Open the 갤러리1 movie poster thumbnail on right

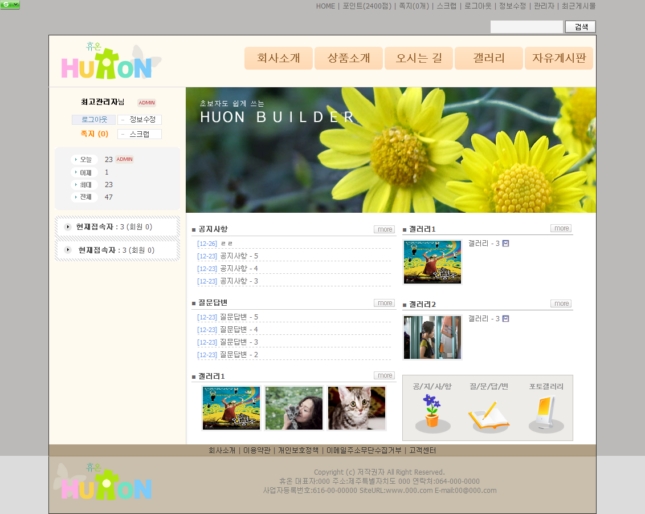click(432, 262)
